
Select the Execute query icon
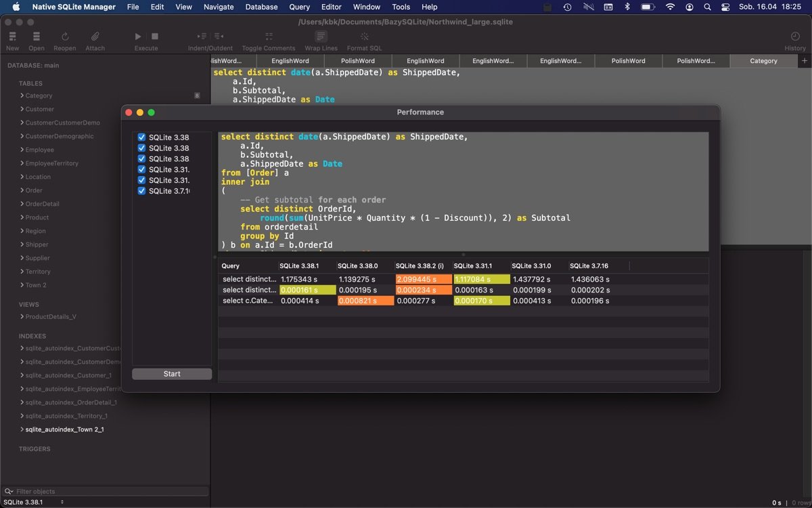point(137,37)
